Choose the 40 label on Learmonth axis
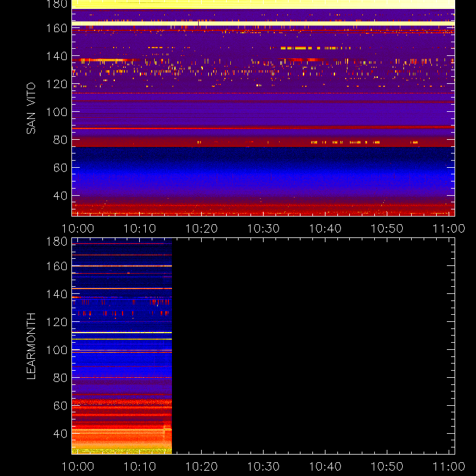Viewport: 476px width, 476px height. tap(60, 434)
